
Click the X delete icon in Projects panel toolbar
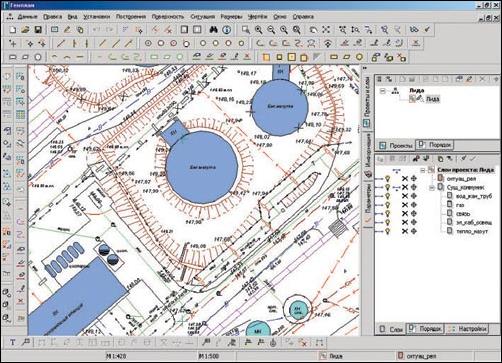pos(482,79)
